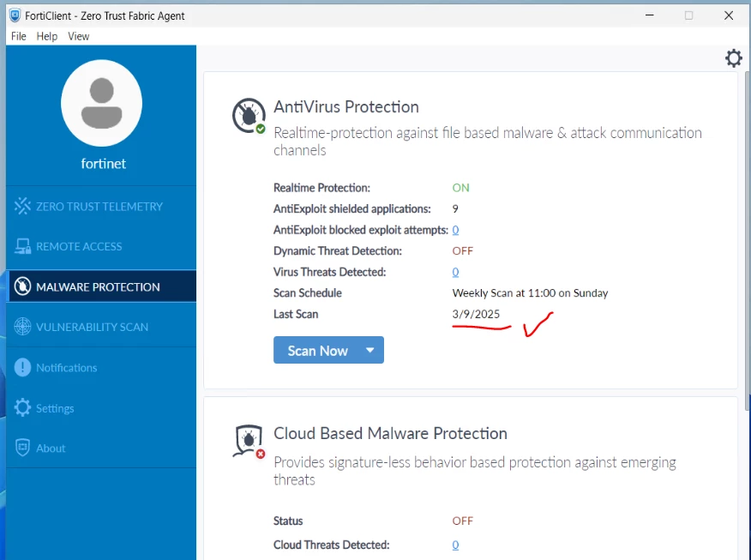
Task: Click the 'Scan Schedule' label
Action: (x=308, y=293)
